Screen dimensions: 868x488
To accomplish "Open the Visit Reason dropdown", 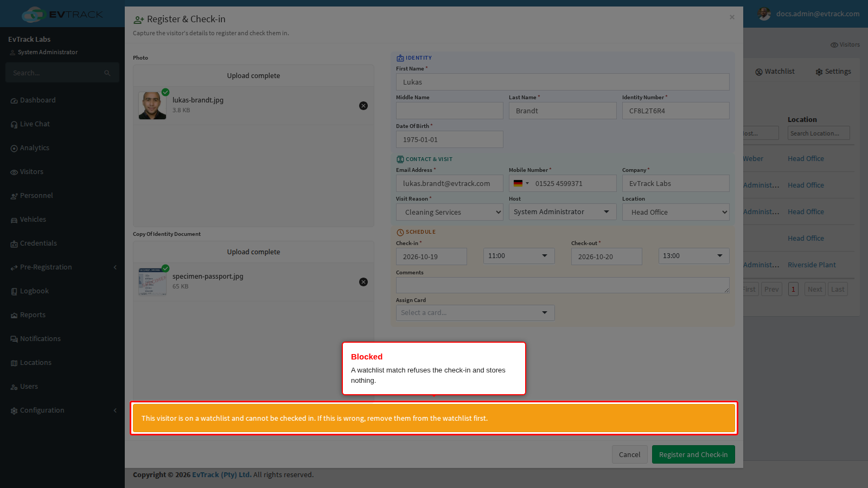I will point(450,212).
